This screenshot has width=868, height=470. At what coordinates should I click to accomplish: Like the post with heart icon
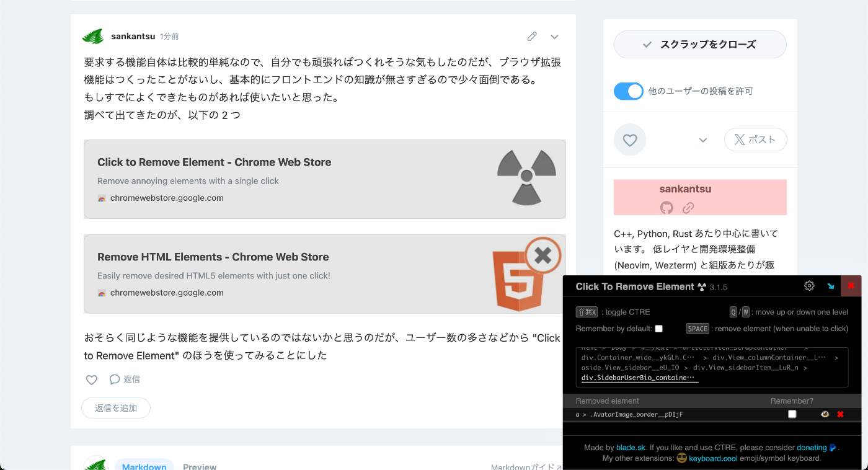92,379
